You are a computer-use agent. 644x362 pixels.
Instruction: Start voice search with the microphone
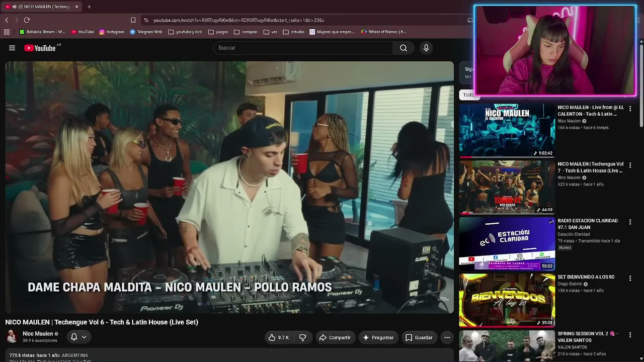click(426, 48)
